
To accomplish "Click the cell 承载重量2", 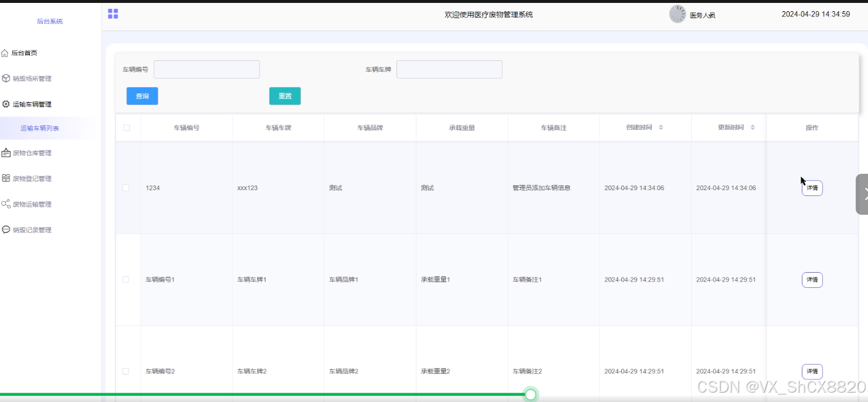I will point(435,372).
